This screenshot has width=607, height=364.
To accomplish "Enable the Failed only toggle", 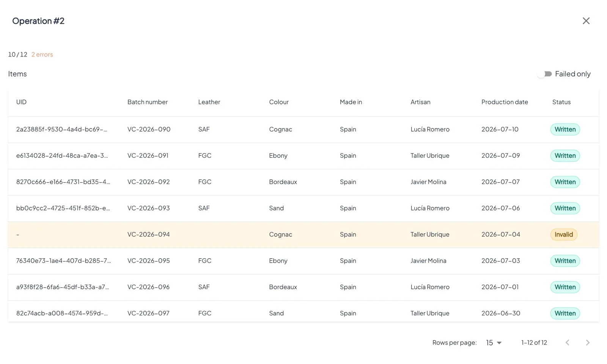I will (x=545, y=74).
